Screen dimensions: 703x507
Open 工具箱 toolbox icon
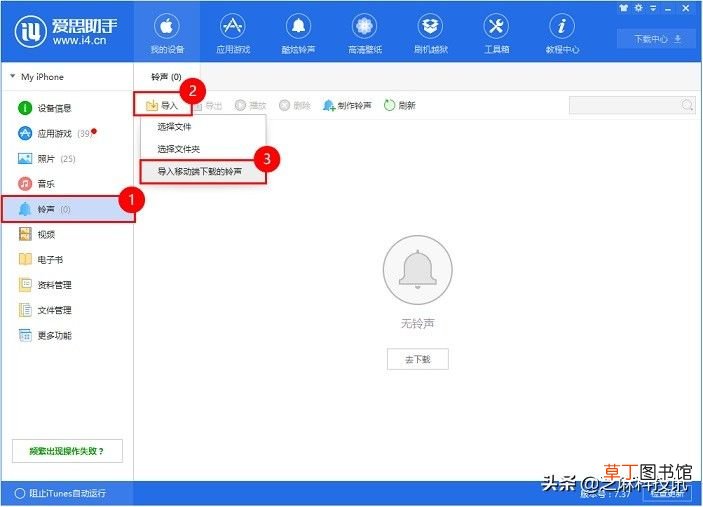(x=496, y=26)
